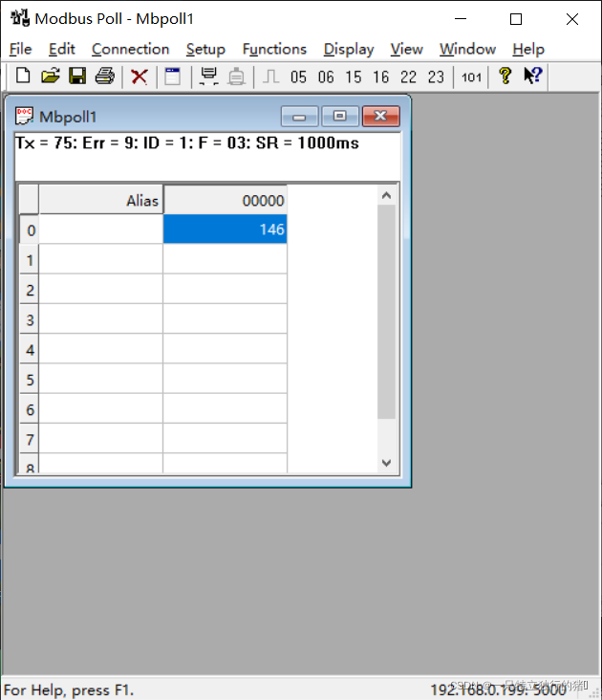Select row header 7
The height and width of the screenshot is (700, 602).
pos(30,439)
